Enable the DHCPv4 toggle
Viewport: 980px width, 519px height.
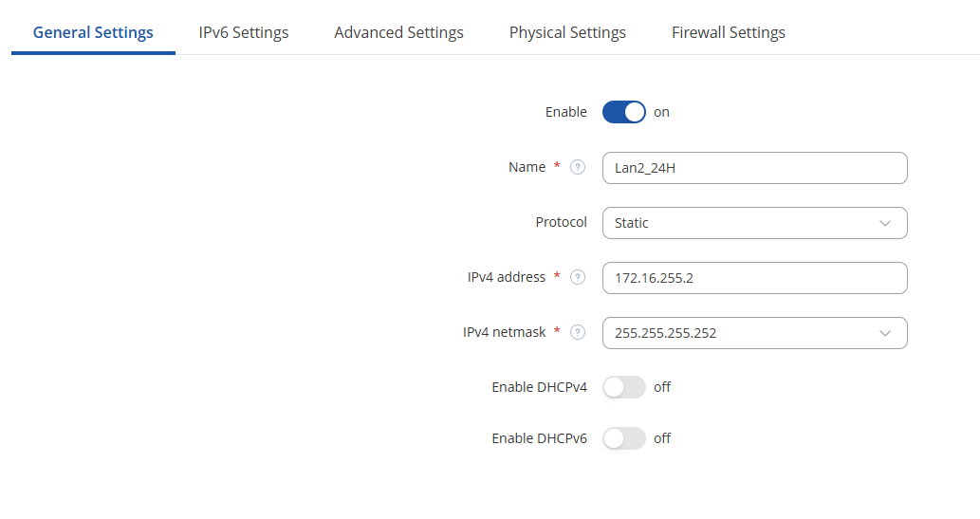coord(623,387)
